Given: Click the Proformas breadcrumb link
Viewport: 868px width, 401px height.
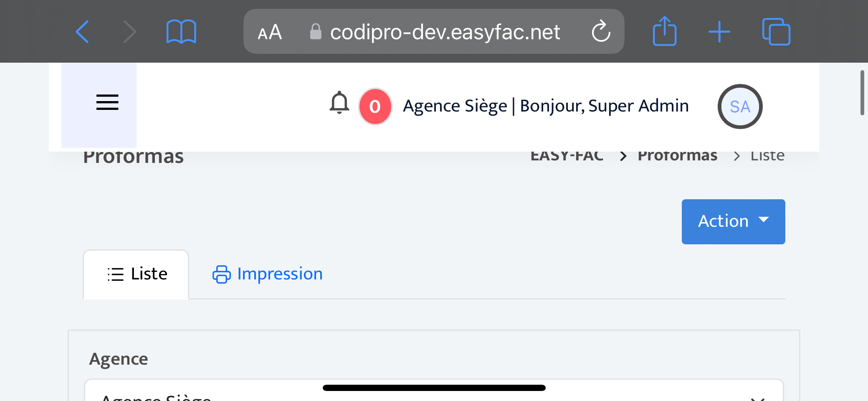Looking at the screenshot, I should (677, 156).
